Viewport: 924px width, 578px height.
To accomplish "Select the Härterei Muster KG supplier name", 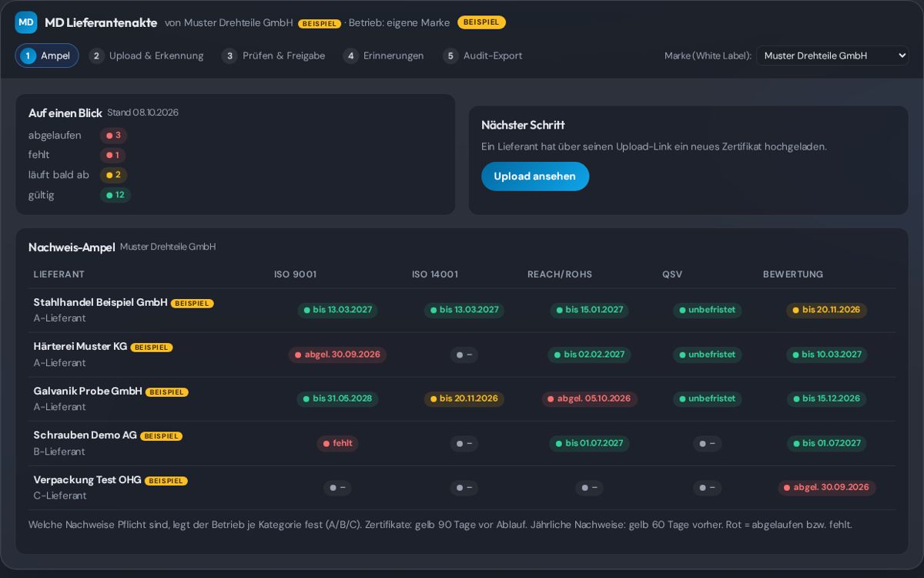I will click(80, 347).
